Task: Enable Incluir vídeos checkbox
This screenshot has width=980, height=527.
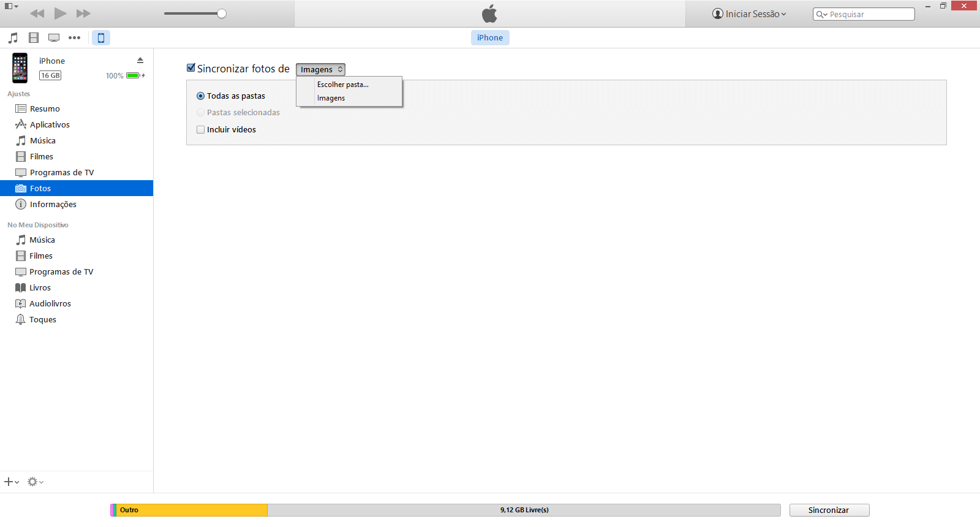Action: coord(200,129)
